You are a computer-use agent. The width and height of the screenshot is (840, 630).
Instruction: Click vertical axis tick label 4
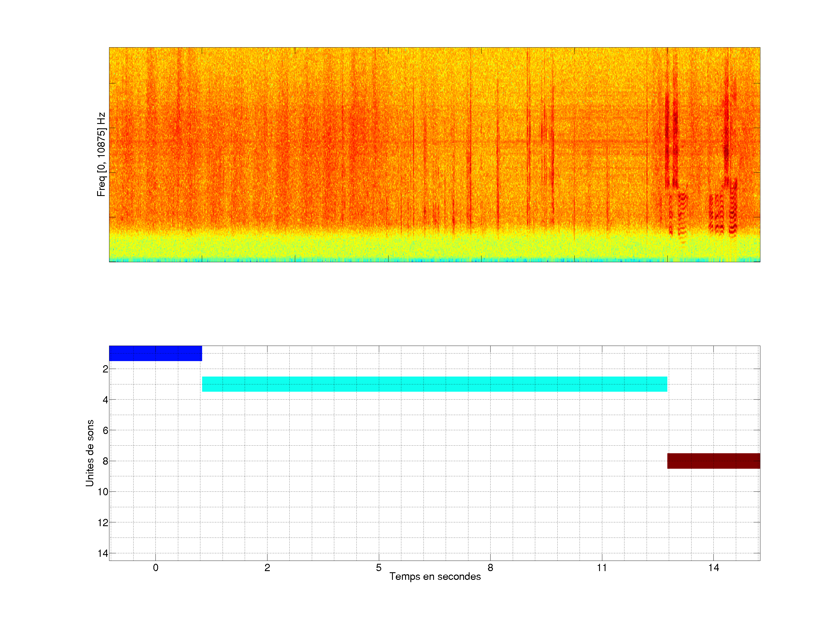[x=105, y=400]
